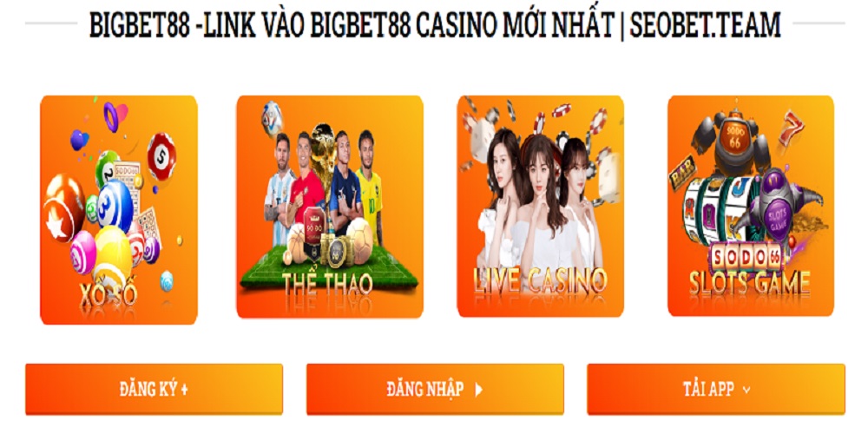This screenshot has width=868, height=434.
Task: Click the Đăng Nhập login button
Action: click(x=435, y=389)
